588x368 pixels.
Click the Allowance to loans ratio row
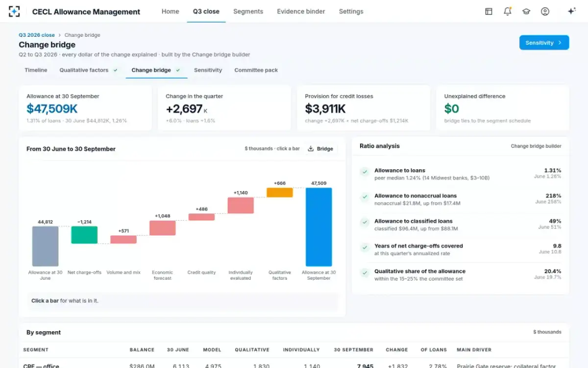461,174
